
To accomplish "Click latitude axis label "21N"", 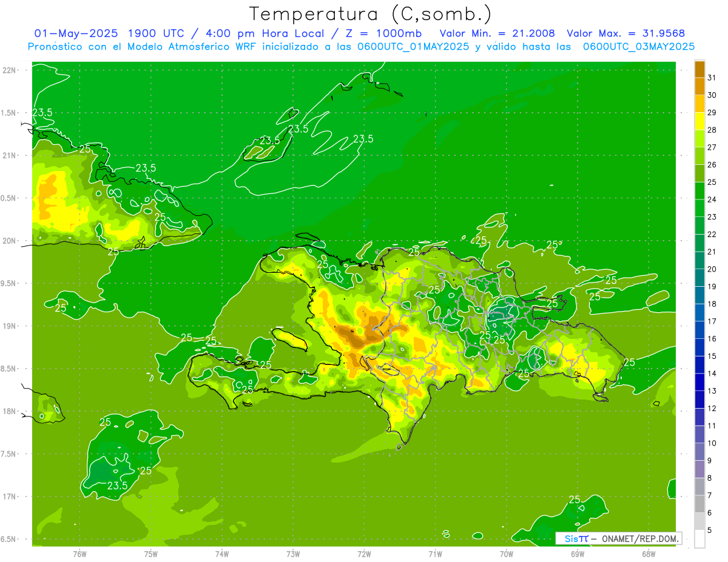I will point(9,156).
